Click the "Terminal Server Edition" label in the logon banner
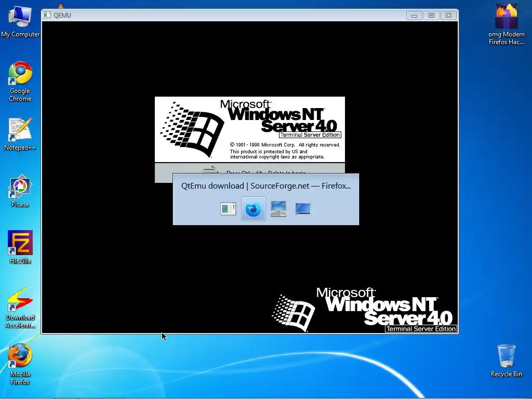This screenshot has height=399, width=532. coord(310,135)
